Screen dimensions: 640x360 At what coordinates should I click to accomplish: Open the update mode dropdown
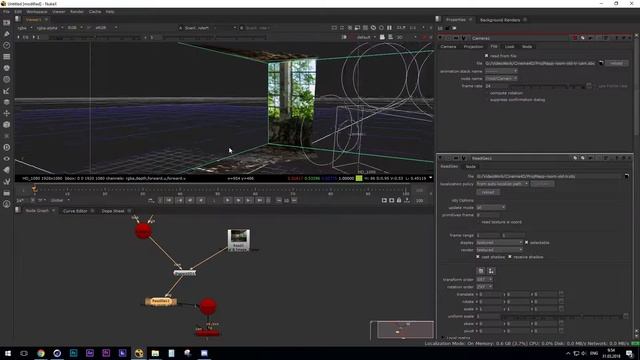click(x=491, y=207)
